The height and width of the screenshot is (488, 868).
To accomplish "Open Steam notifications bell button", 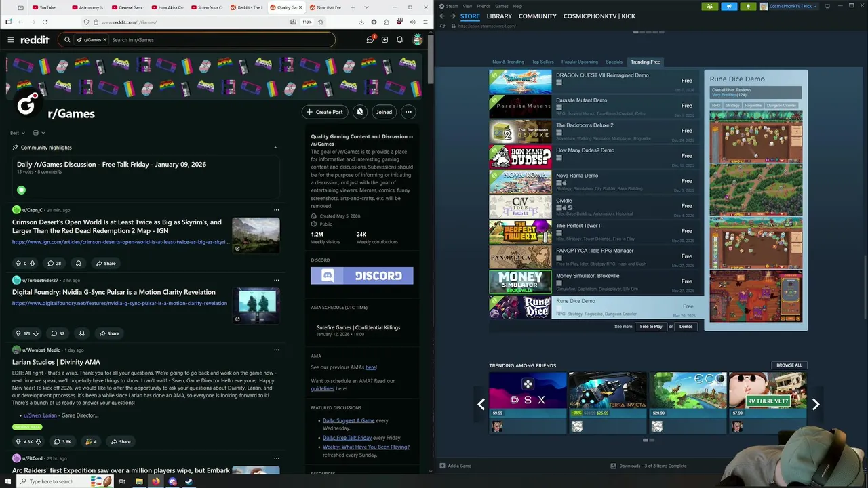I will 748,6.
